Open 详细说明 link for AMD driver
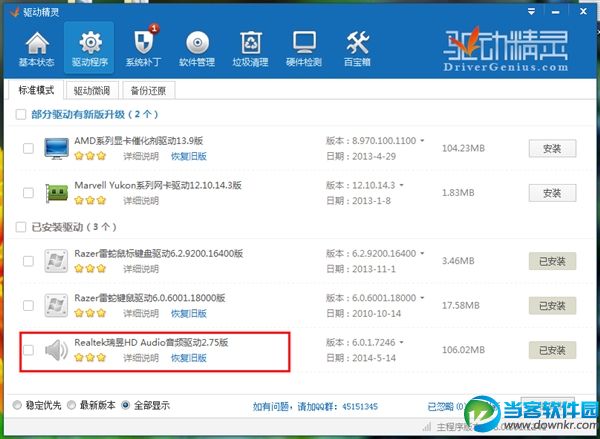The width and height of the screenshot is (600, 439). (x=141, y=156)
